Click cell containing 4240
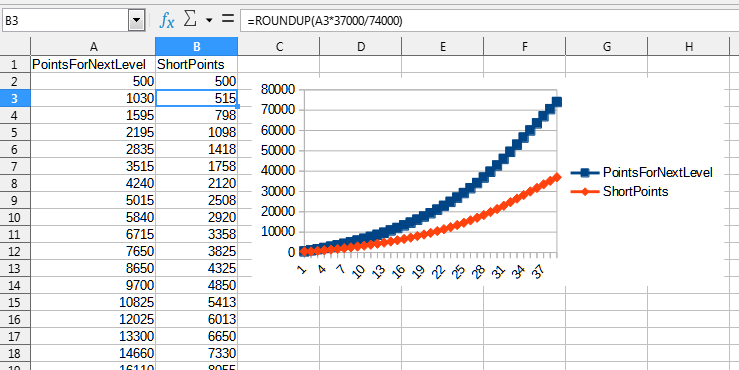Viewport: 739px width, 370px height. click(x=93, y=183)
